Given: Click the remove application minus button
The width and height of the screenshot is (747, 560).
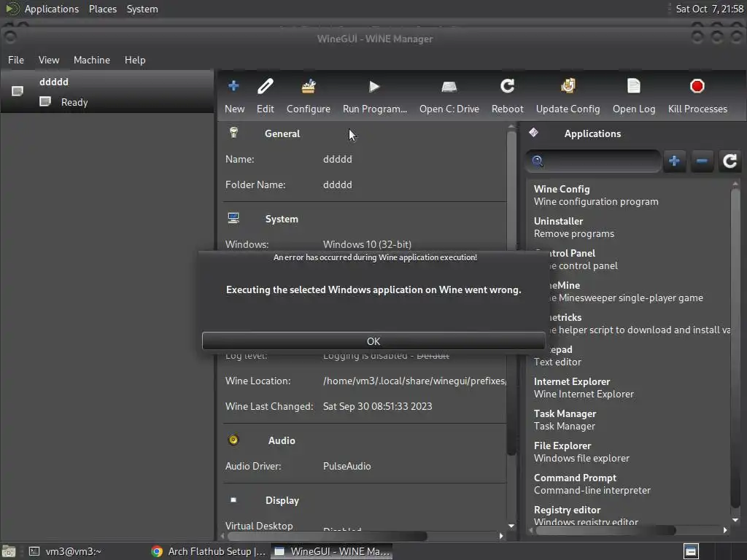Looking at the screenshot, I should (x=702, y=161).
